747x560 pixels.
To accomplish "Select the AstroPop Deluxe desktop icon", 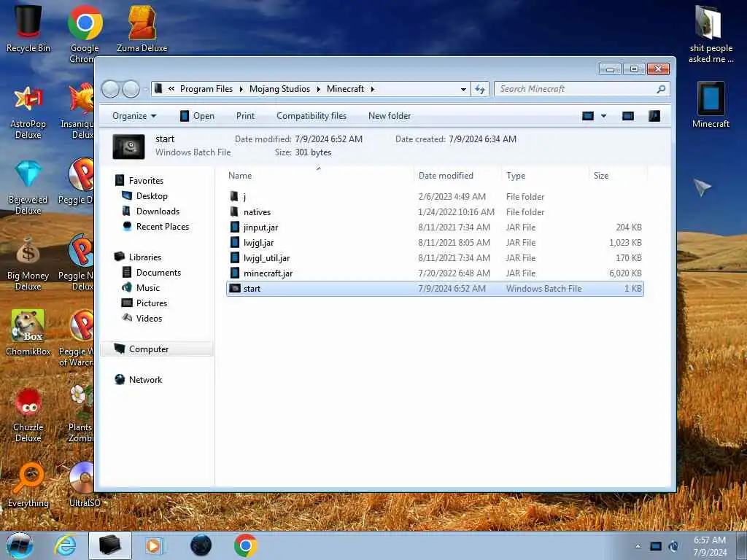I will tap(28, 112).
